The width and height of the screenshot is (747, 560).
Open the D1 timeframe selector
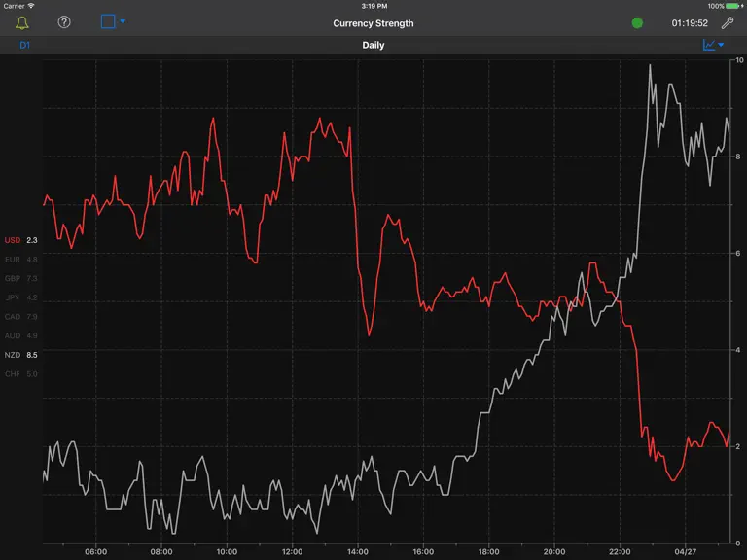tap(24, 46)
